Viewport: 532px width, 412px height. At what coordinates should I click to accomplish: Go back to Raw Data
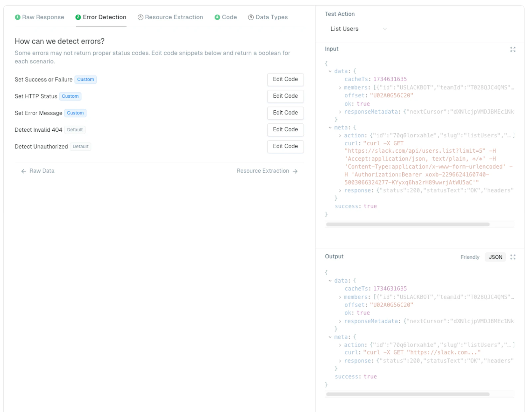(38, 171)
